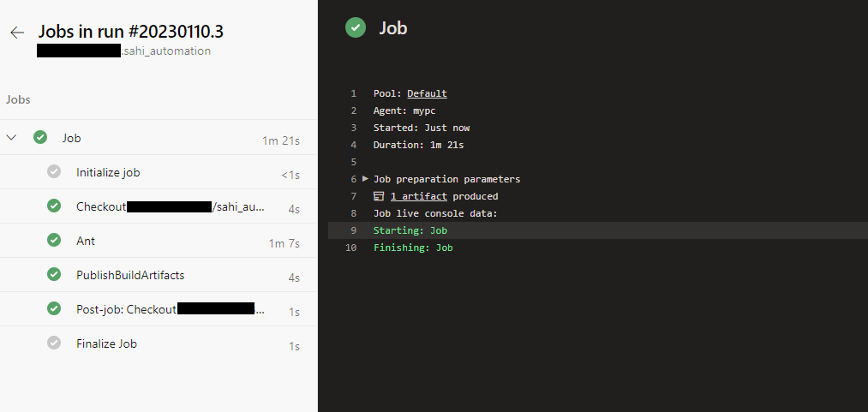Click large green check icon in Job header

(x=356, y=28)
